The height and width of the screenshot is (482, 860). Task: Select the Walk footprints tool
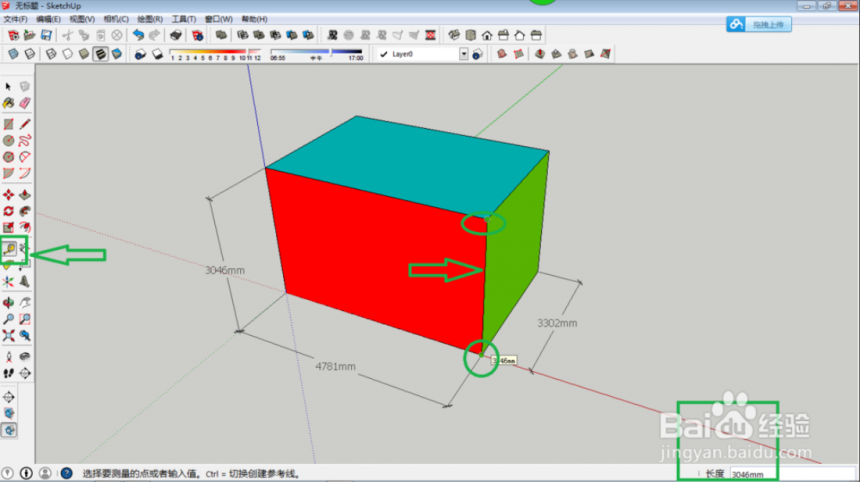coord(8,373)
